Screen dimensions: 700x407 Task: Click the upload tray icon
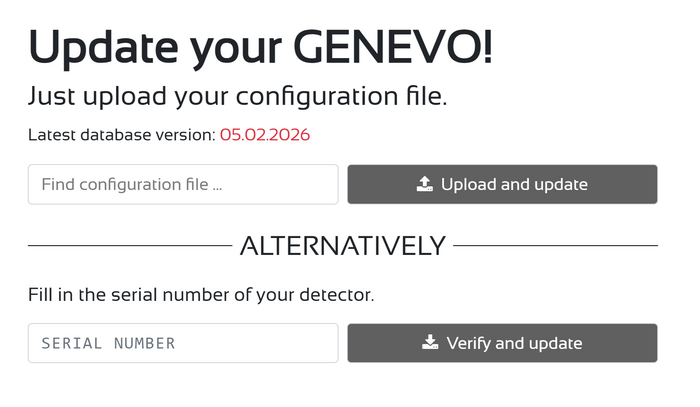click(424, 184)
